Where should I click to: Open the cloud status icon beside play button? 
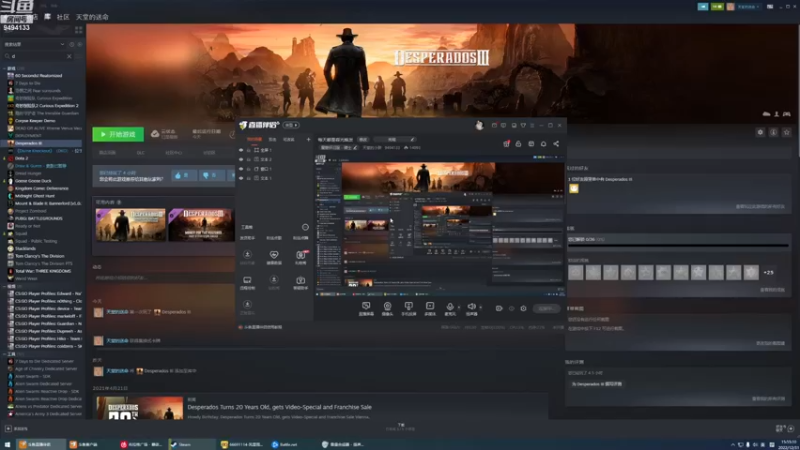[x=155, y=134]
